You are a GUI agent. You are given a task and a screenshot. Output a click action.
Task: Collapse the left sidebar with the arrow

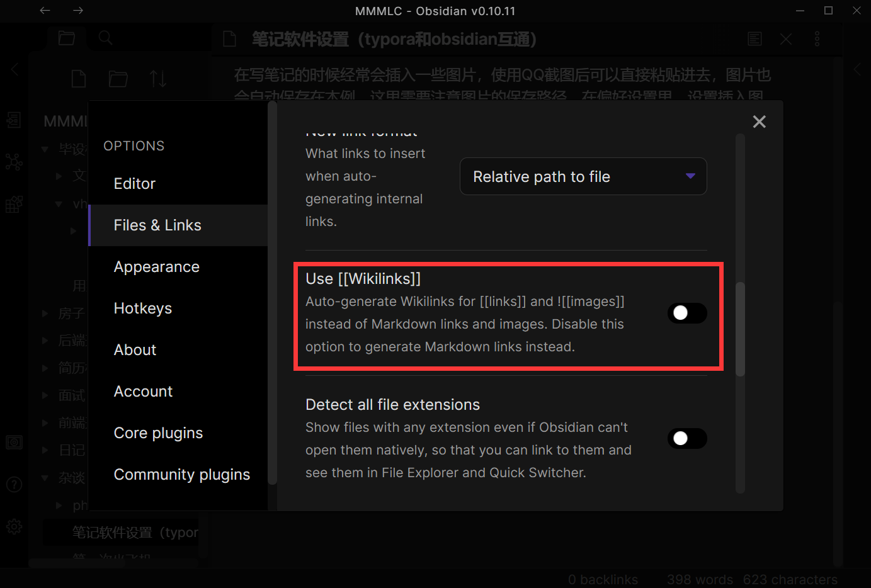14,69
